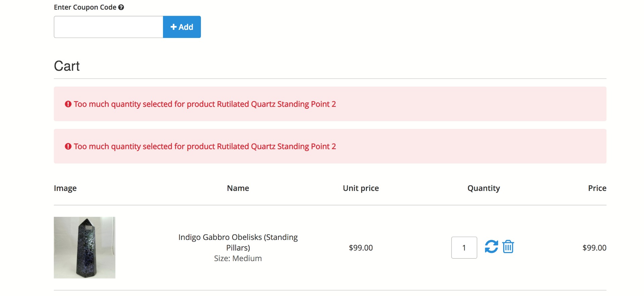Click the Name column header

[x=238, y=188]
